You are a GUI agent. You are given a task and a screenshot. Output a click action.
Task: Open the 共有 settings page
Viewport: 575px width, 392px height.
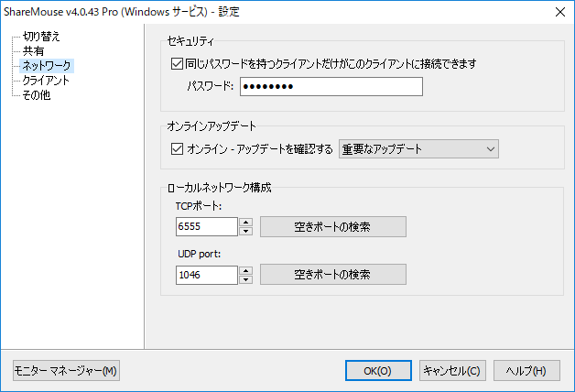33,51
